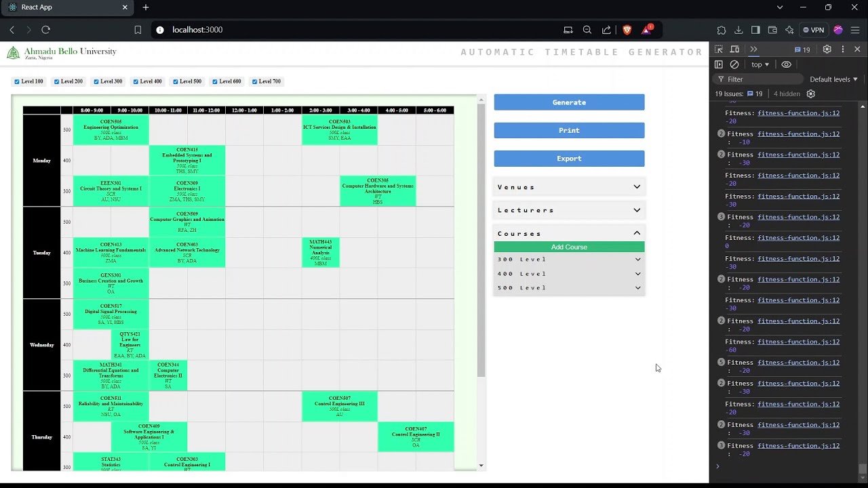Image resolution: width=868 pixels, height=488 pixels.
Task: Create a live expression with the eye icon
Action: (x=786, y=64)
